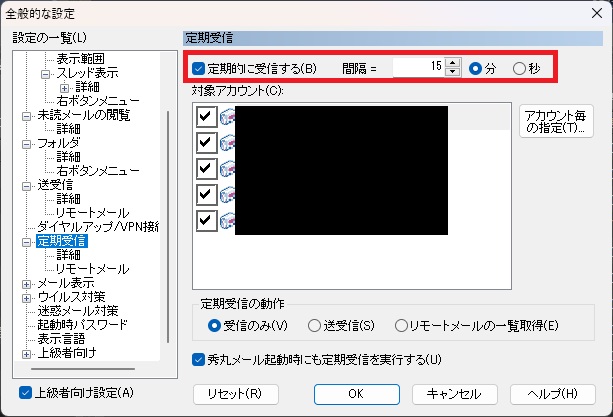Screen dimensions: 613x417
Task: Select メール表示 tree item
Action: (66, 283)
